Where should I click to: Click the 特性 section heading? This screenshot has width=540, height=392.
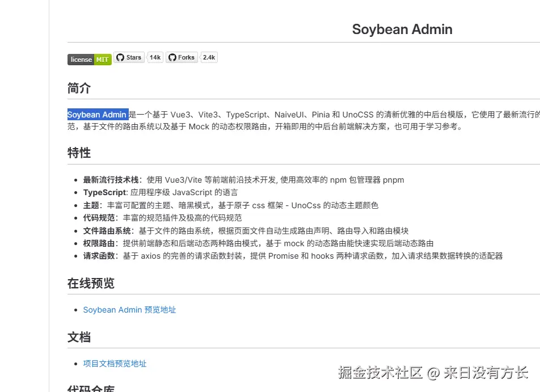(x=79, y=153)
